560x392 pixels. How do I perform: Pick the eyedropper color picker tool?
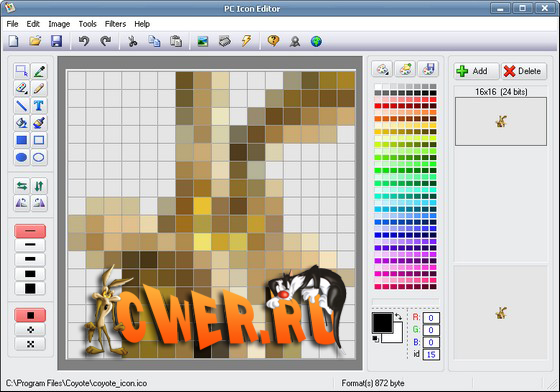click(x=39, y=71)
